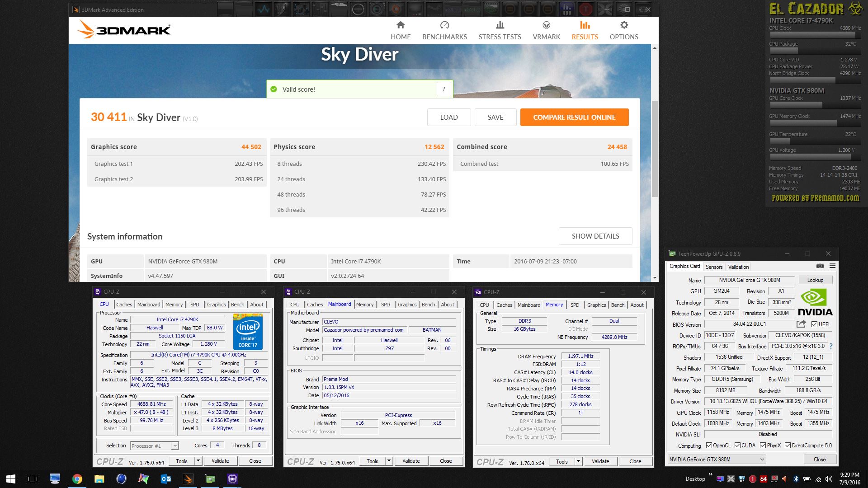Launch Chrome from the taskbar
The height and width of the screenshot is (488, 868).
coord(77,479)
